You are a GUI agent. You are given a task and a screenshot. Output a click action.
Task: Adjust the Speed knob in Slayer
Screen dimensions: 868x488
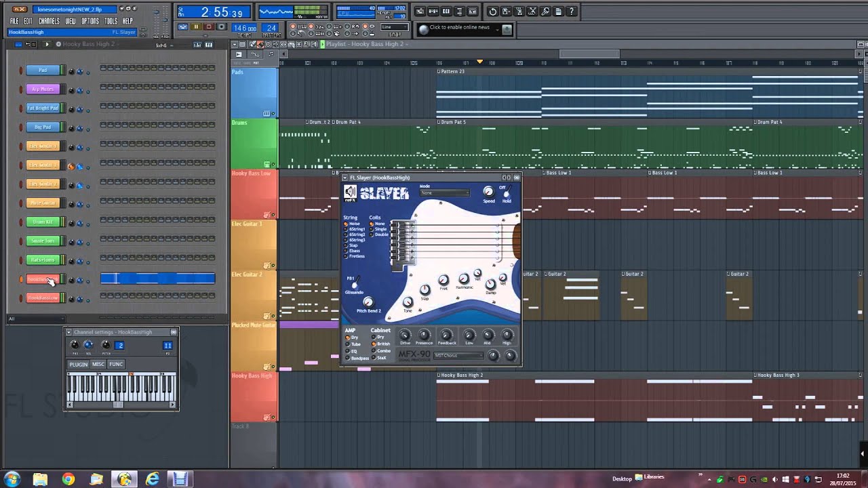point(488,192)
